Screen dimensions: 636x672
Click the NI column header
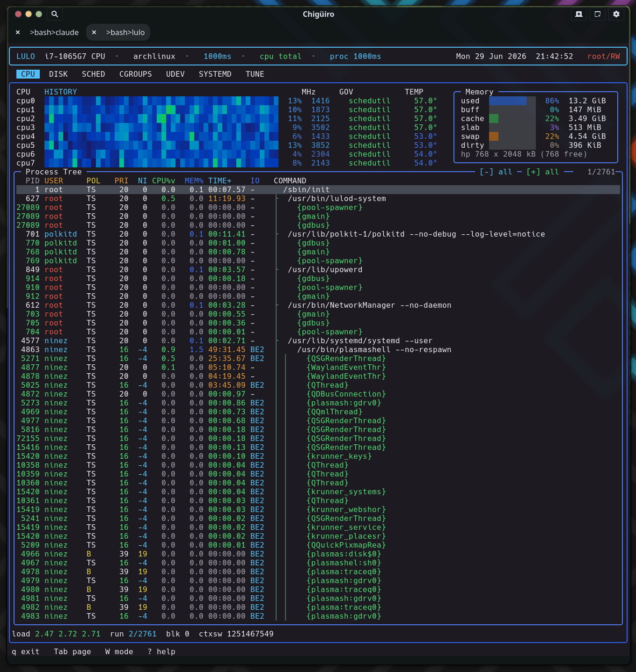coord(143,181)
